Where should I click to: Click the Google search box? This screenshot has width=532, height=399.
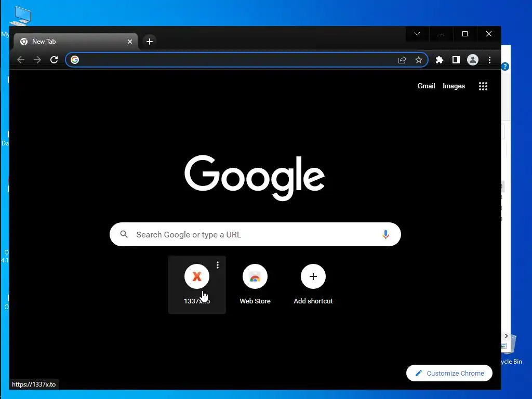[255, 234]
